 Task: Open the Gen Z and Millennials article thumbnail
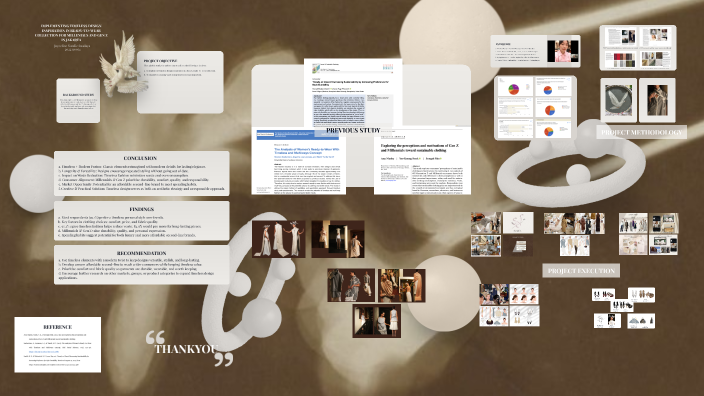pyautogui.click(x=422, y=161)
